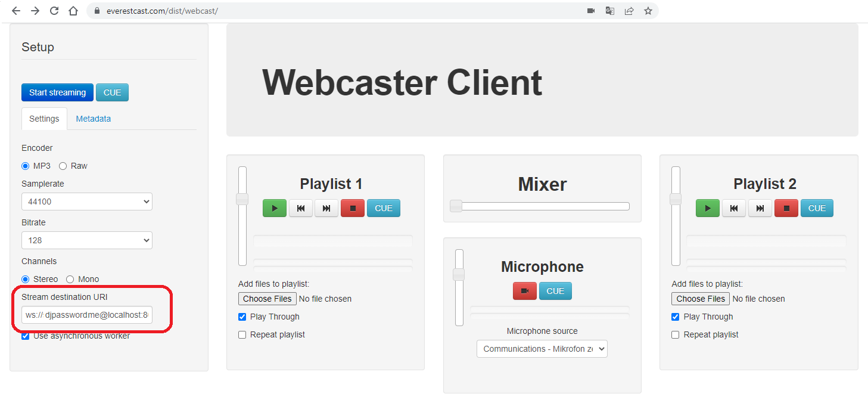The height and width of the screenshot is (406, 868).
Task: Click the Stream destination URI field
Action: pos(87,315)
